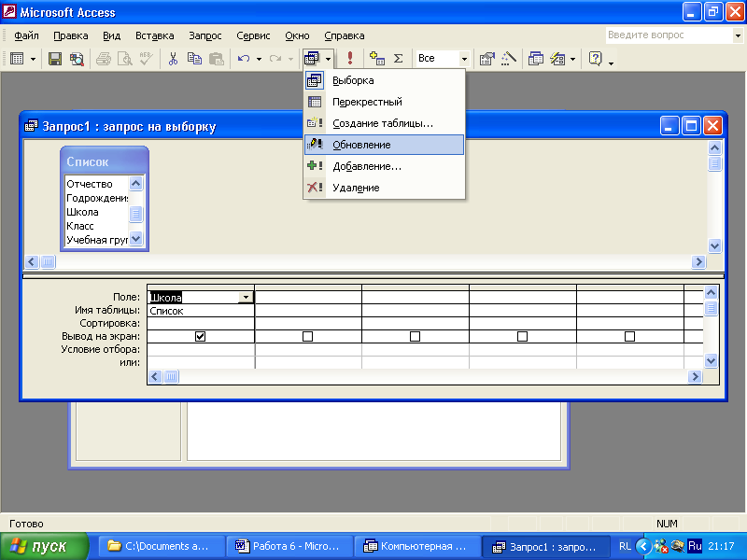
Task: Choose Обновление query type
Action: tap(384, 145)
